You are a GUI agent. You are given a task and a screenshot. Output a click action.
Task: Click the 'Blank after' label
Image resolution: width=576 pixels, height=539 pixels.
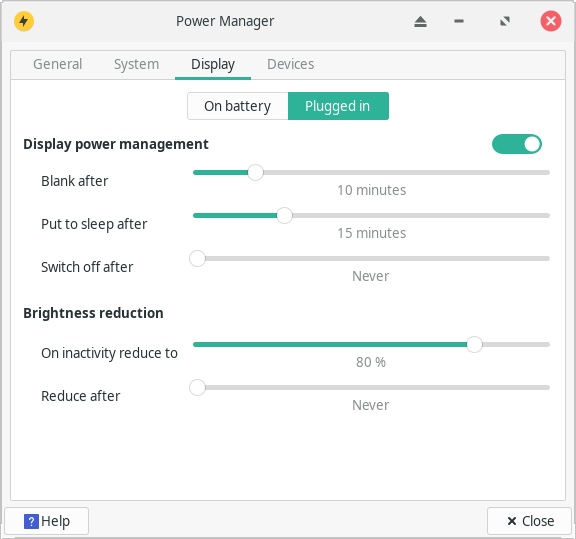[75, 181]
